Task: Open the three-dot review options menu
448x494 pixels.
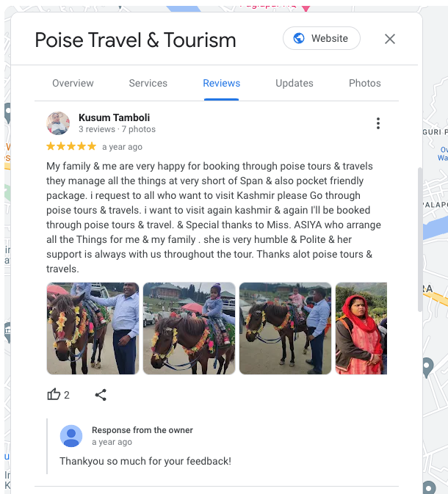Action: pyautogui.click(x=378, y=123)
